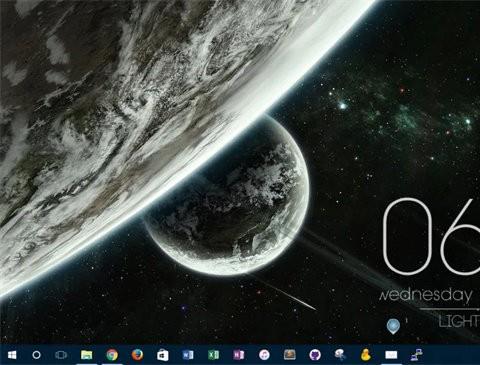This screenshot has height=365, width=480.
Task: Open the Cyberduck yellow duck icon
Action: point(365,355)
